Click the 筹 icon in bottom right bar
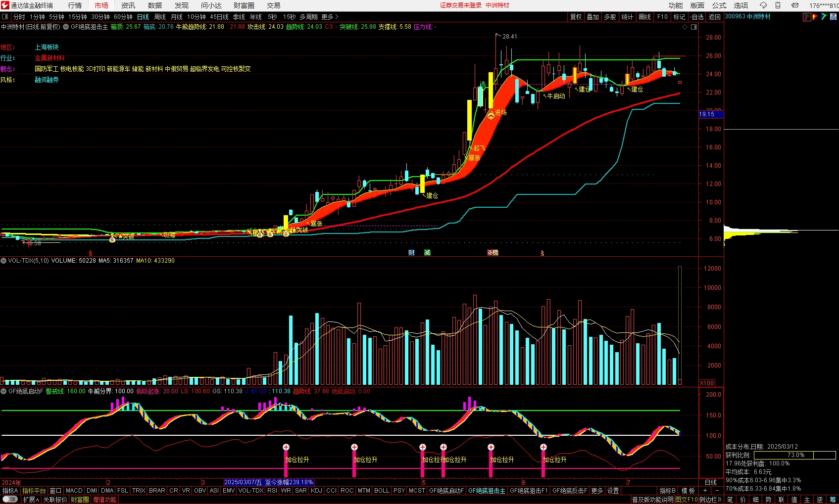 [833, 500]
